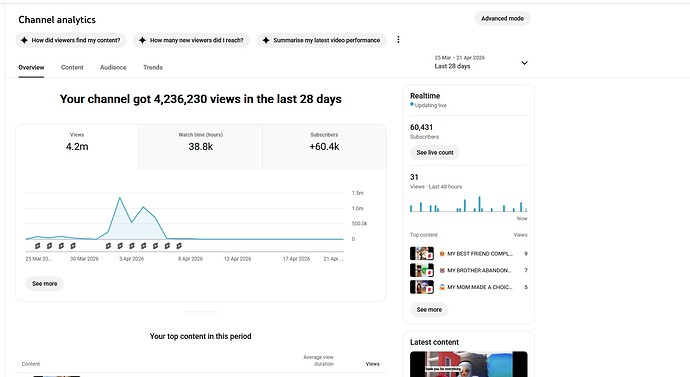Click the Shorts badge on the MY BROTHER ABANDON thumbnail
This screenshot has height=377, width=690.
(x=429, y=273)
